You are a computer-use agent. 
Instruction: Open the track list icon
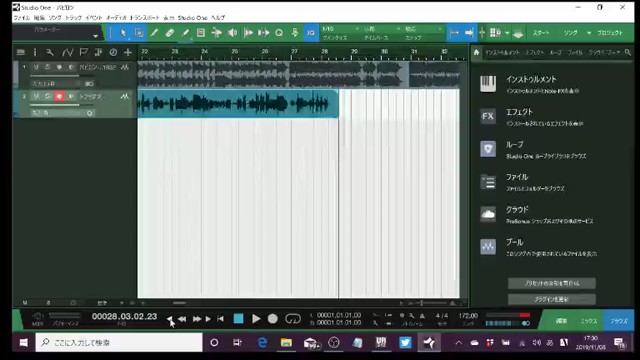click(21, 52)
